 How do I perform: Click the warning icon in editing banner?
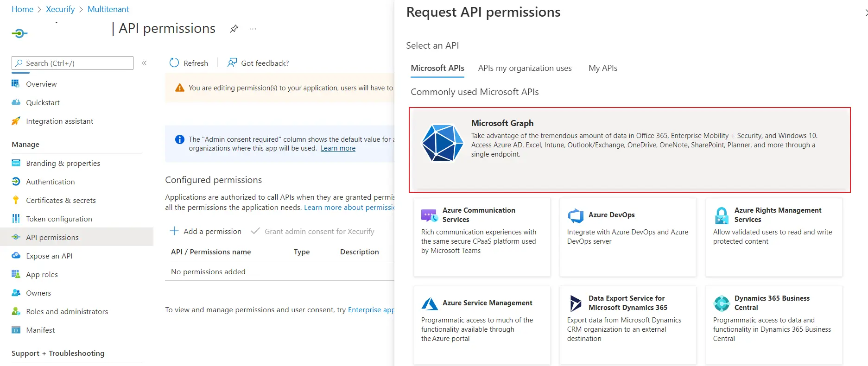pyautogui.click(x=180, y=88)
